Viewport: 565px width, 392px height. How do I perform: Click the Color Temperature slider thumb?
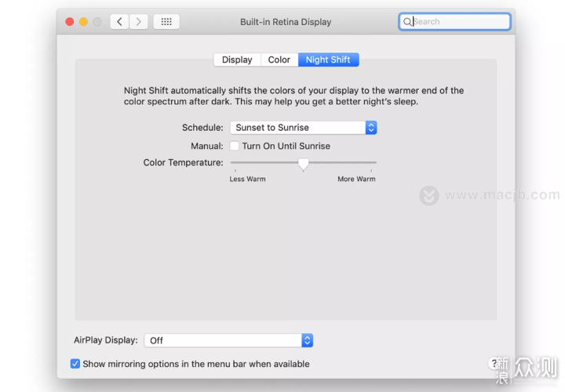[304, 164]
